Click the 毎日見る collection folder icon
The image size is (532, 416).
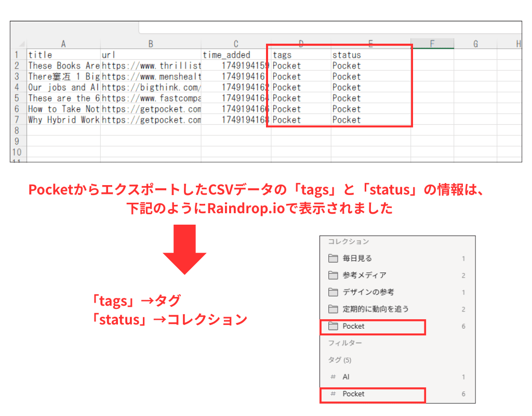tap(334, 258)
